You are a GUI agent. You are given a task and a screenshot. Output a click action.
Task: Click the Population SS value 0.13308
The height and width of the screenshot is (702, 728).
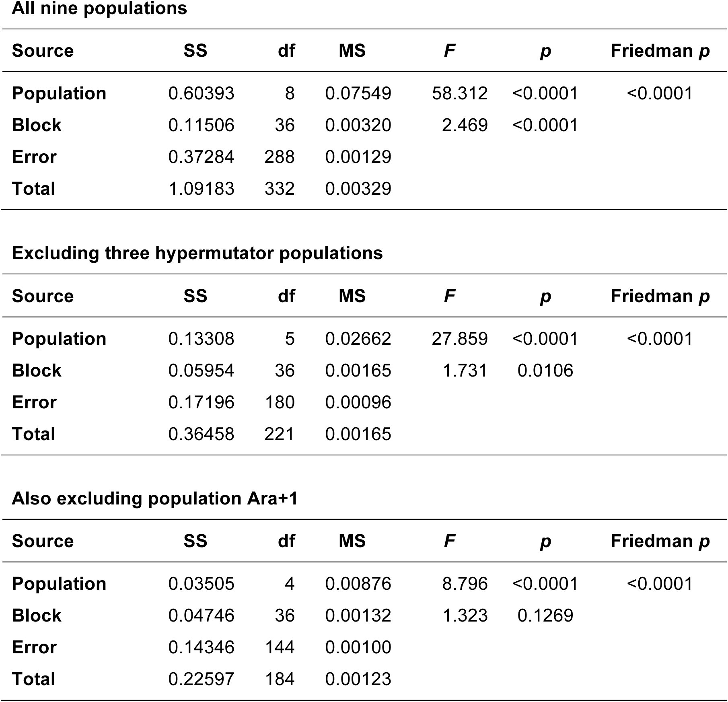[201, 339]
